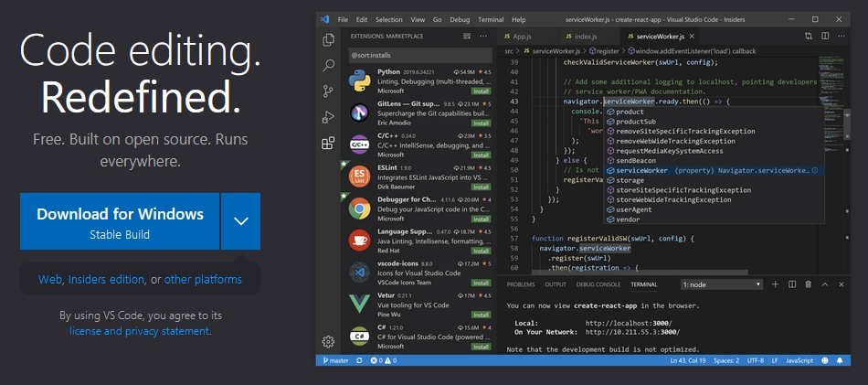
Task: Click the GitLens extension logo
Action: 359,113
